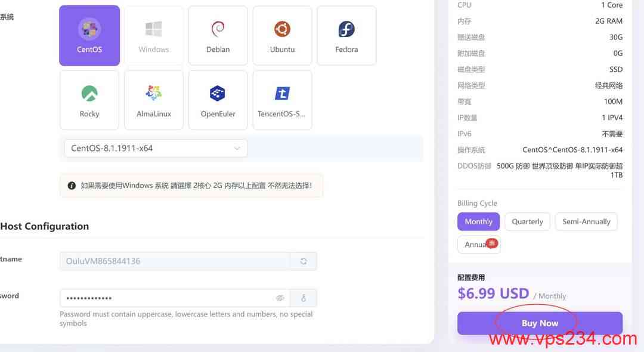644x352 pixels.
Task: Click the 2G RAM summary value
Action: [x=609, y=21]
